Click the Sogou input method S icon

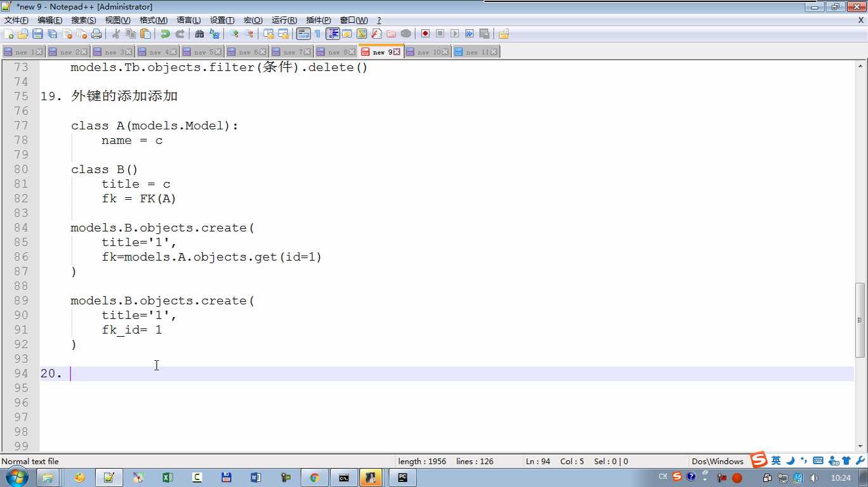click(x=759, y=460)
